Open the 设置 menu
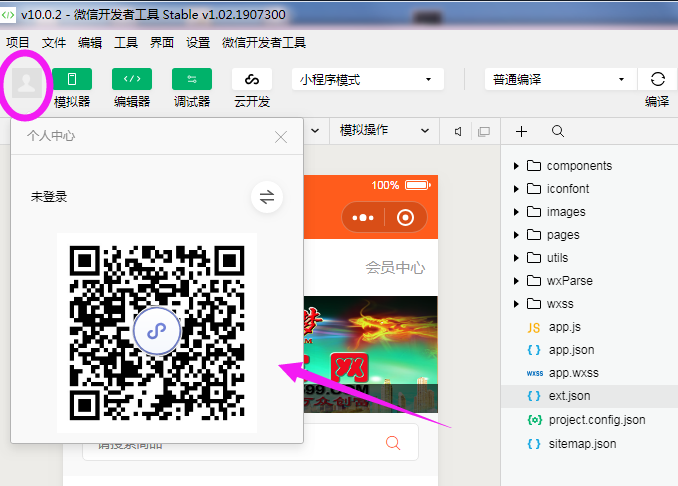This screenshot has height=486, width=678. tap(198, 42)
